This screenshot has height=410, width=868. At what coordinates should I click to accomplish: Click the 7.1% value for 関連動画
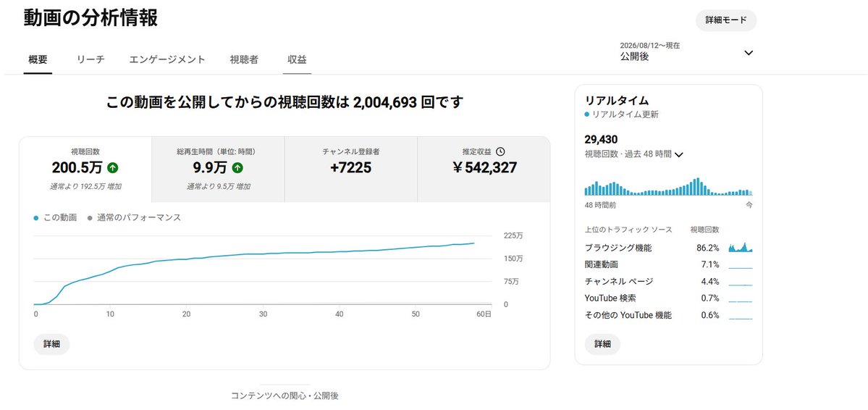point(710,264)
